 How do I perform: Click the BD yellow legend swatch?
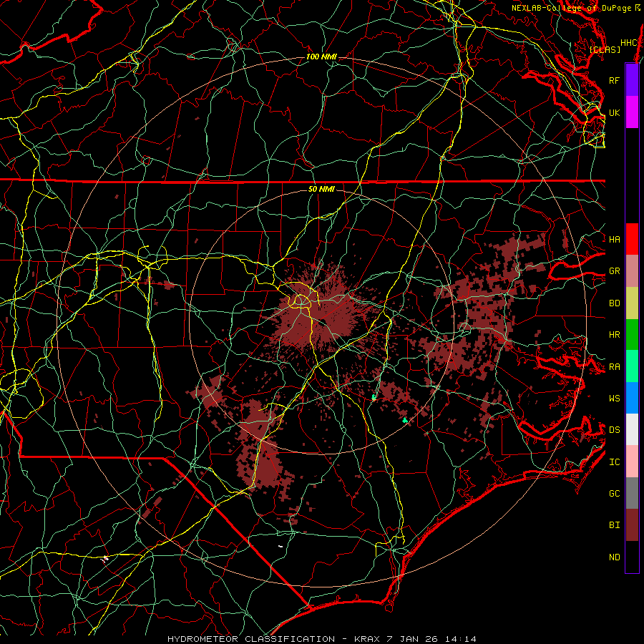[632, 303]
